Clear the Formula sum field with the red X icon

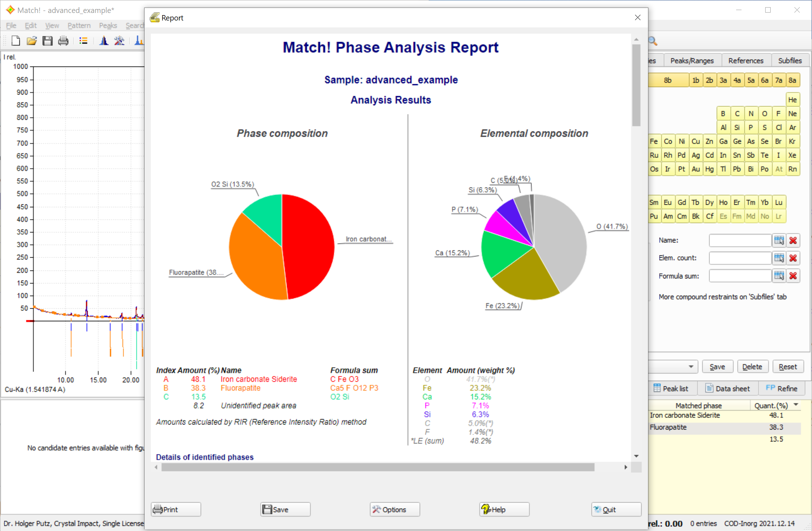(794, 276)
